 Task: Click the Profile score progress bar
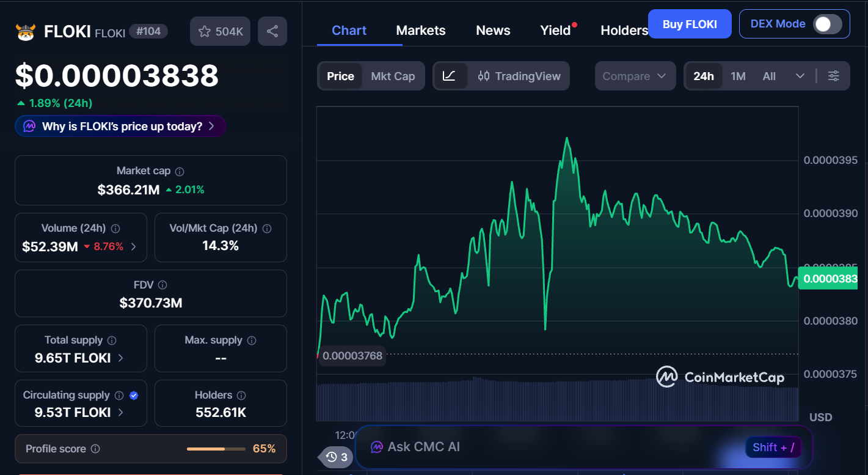click(216, 448)
